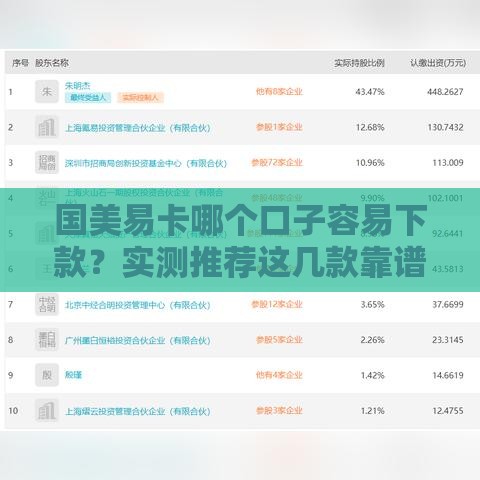Click the building icon in row 10

(47, 411)
